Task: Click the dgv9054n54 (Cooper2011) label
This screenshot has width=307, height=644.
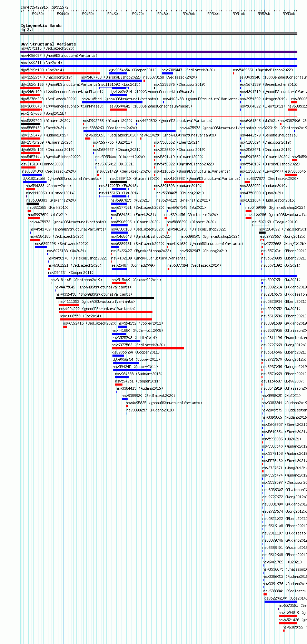Action: [133, 70]
